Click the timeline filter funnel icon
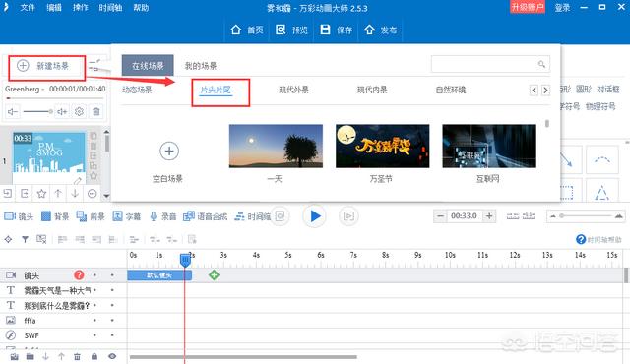 click(25, 240)
